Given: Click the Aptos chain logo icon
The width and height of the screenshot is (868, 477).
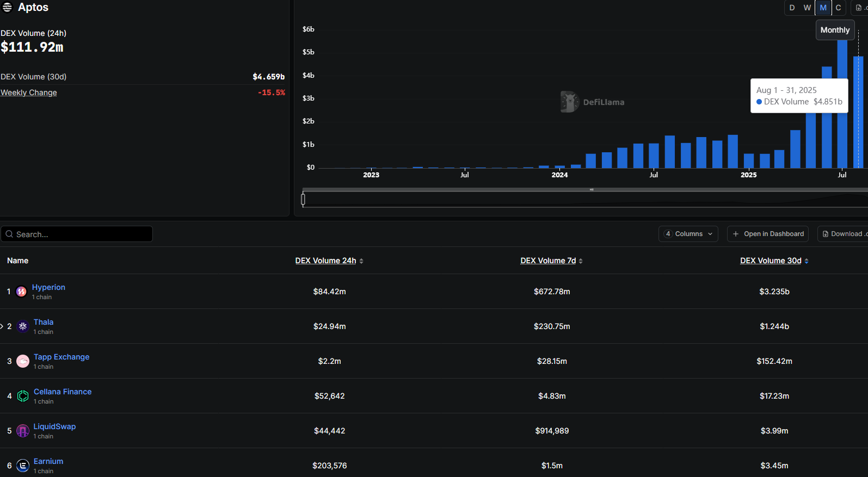Looking at the screenshot, I should 7,7.
